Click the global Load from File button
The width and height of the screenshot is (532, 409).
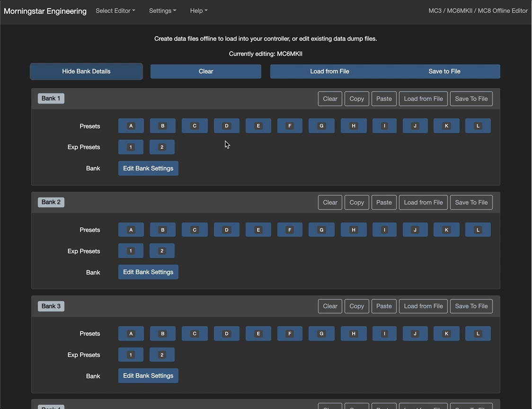tap(329, 71)
